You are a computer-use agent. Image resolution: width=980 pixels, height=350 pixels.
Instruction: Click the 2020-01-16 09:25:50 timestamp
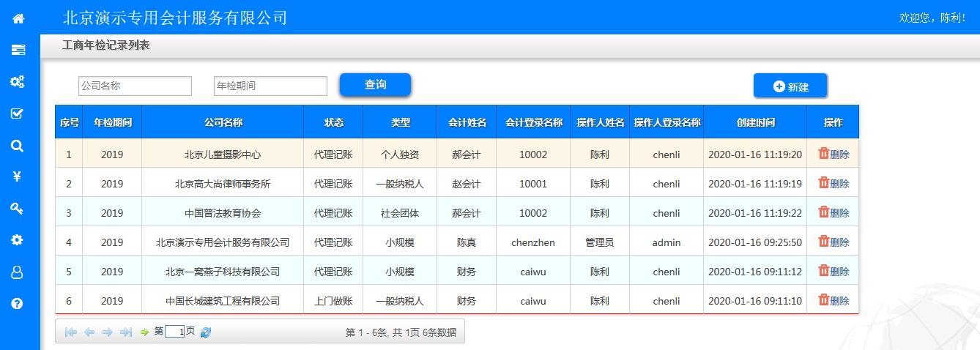755,242
